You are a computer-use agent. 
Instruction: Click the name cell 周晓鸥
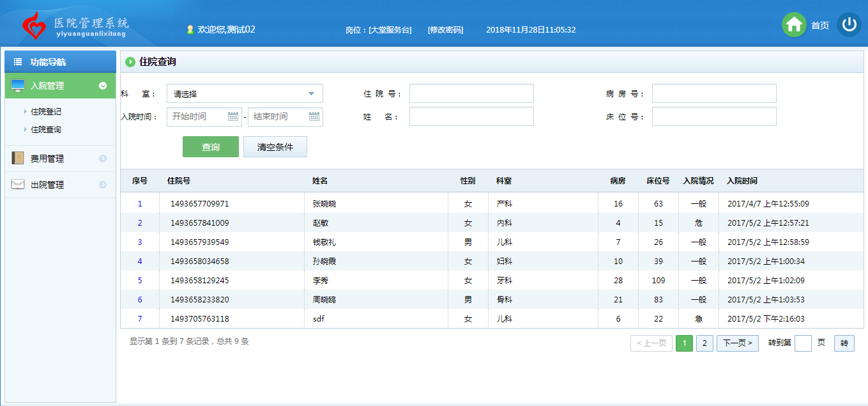[324, 300]
